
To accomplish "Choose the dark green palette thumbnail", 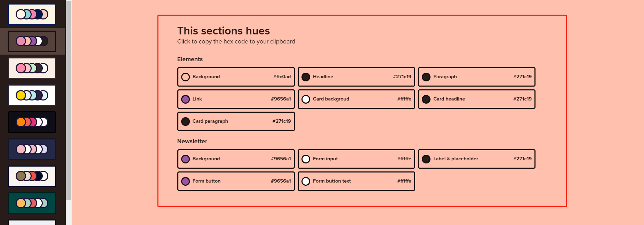I will click(32, 203).
